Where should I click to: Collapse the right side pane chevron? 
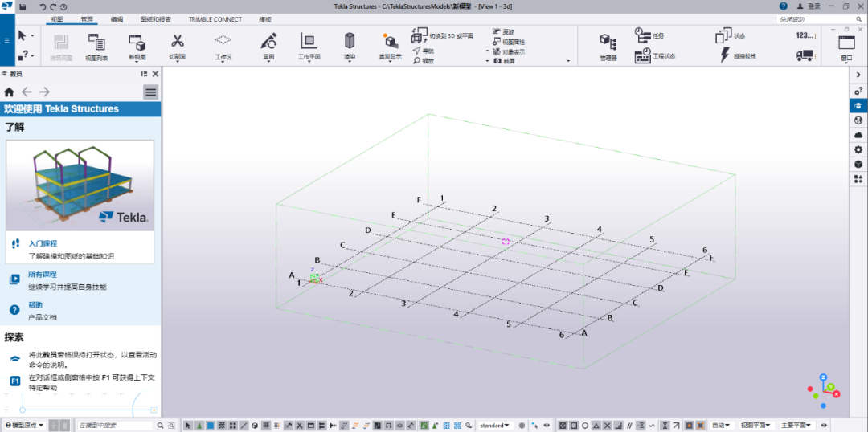(x=858, y=75)
